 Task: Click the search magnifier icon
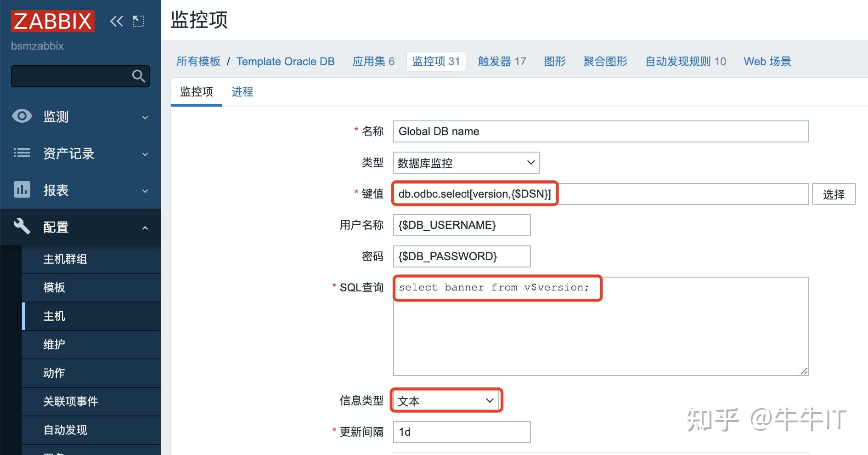(139, 76)
